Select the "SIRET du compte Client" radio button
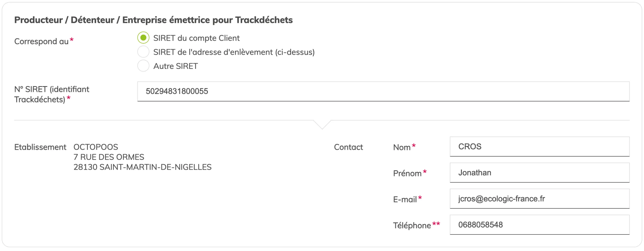The image size is (644, 251). point(143,38)
